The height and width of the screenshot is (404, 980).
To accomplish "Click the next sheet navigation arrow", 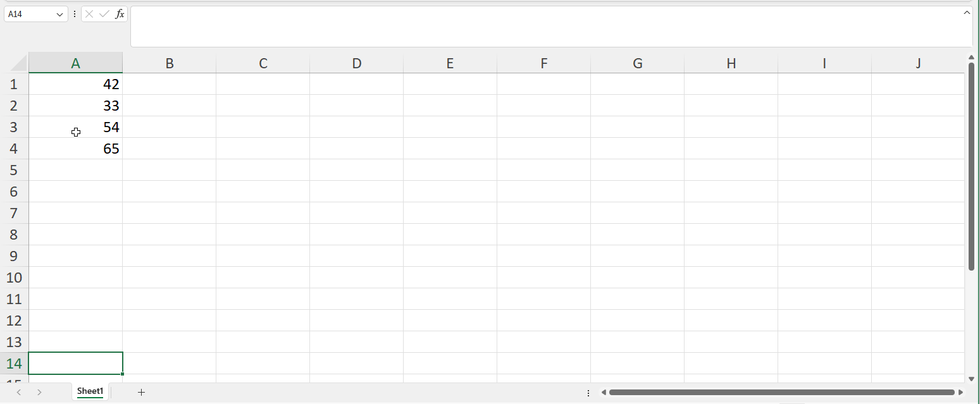I will [x=39, y=392].
